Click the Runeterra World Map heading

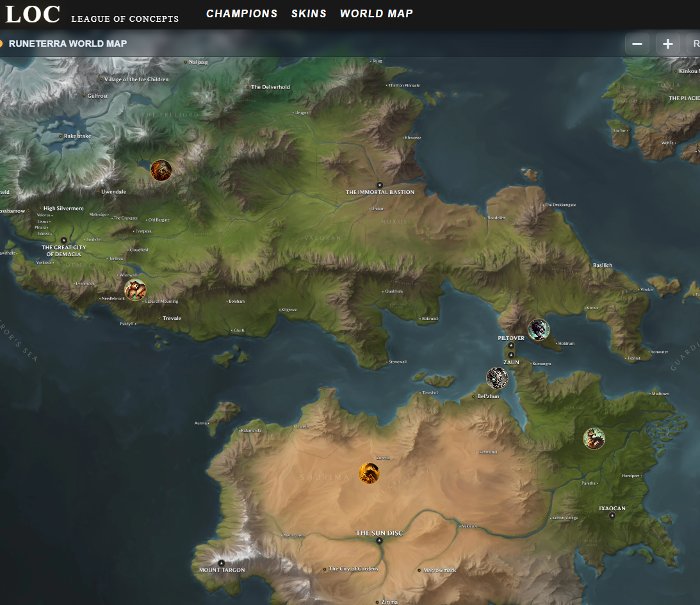(x=68, y=44)
